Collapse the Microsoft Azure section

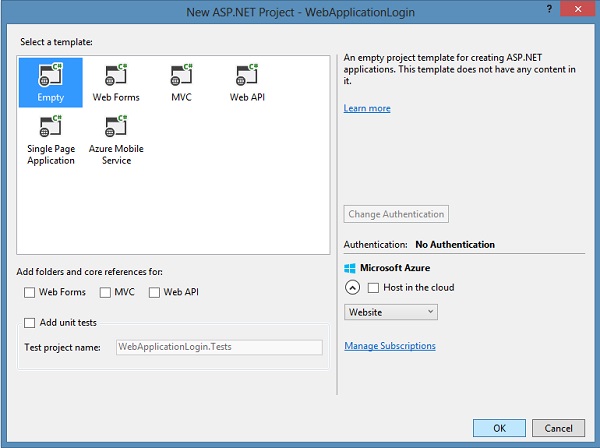point(352,287)
